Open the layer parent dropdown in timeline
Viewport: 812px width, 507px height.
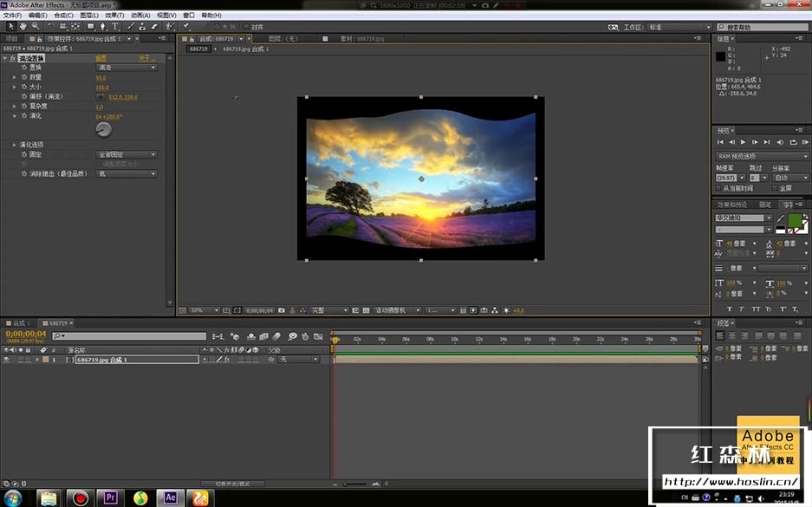(x=299, y=360)
